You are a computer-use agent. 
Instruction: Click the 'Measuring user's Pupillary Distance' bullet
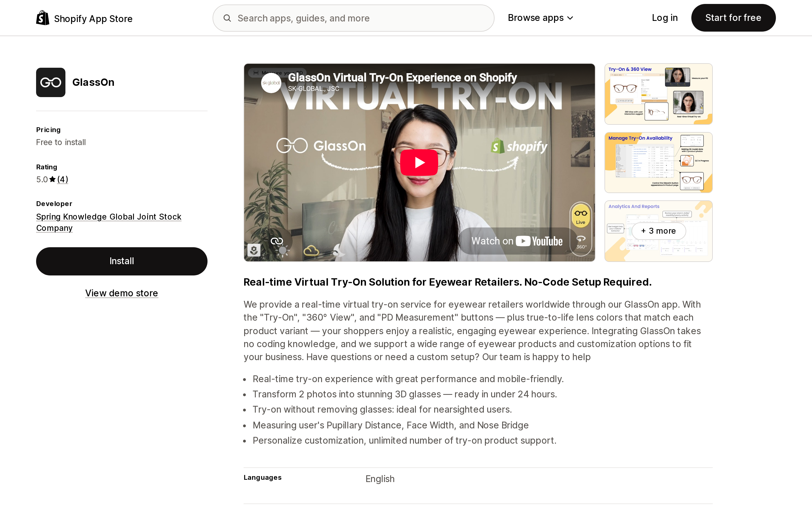390,425
